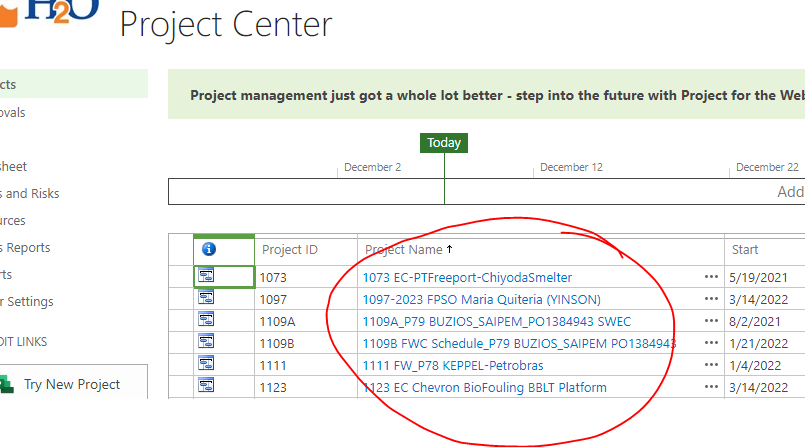
Task: Open 1111 FW_P78 KEPPEL-Petrobras project link
Action: (x=460, y=365)
